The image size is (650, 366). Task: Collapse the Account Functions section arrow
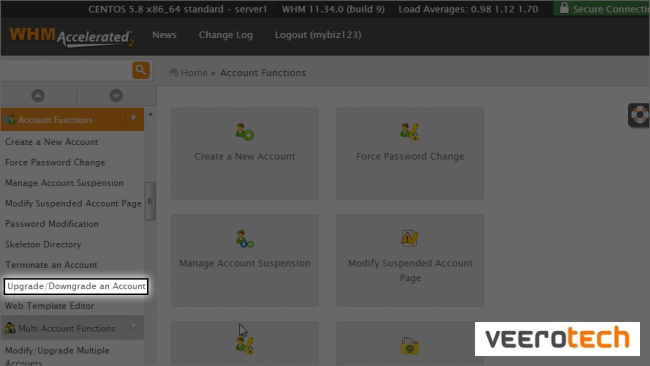[133, 119]
